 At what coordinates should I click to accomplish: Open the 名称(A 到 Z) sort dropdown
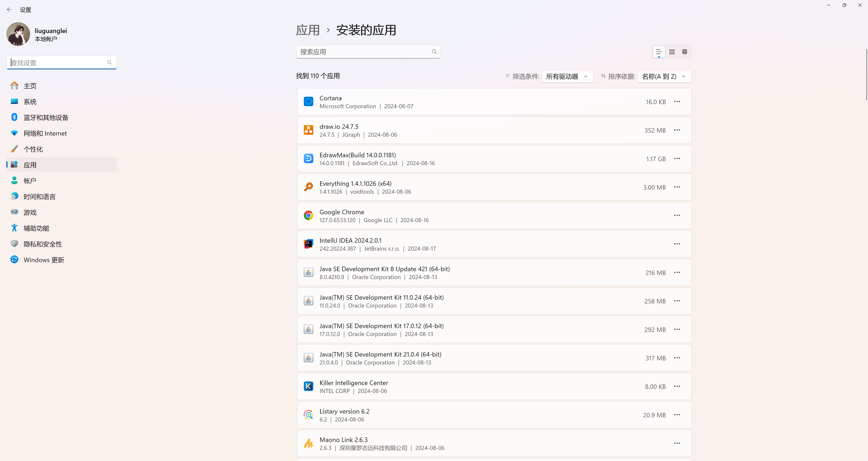pyautogui.click(x=664, y=77)
